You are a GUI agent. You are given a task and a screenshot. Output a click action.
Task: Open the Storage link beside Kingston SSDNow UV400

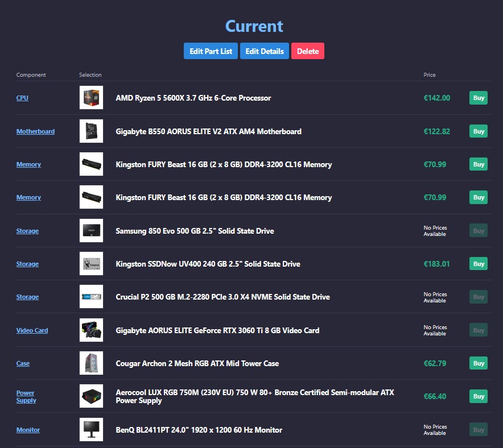(x=27, y=264)
